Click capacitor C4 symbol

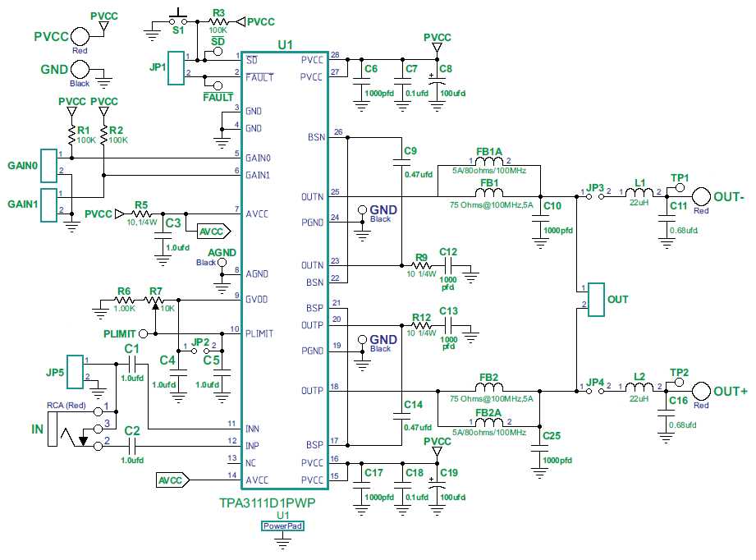(178, 373)
